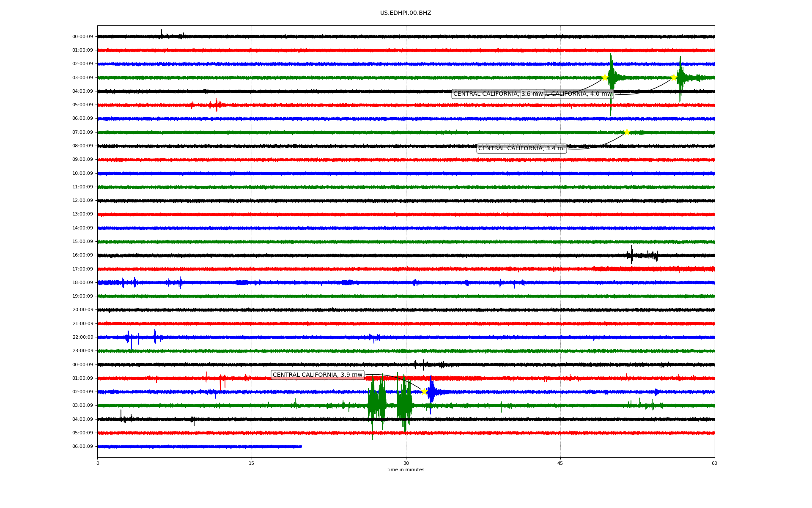The width and height of the screenshot is (812, 508).
Task: Click the yellow star on the 07:00:09 trace
Action: pyautogui.click(x=627, y=132)
